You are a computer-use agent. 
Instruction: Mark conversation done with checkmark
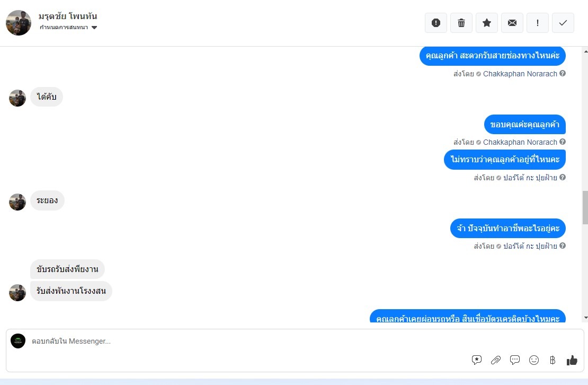pyautogui.click(x=563, y=23)
